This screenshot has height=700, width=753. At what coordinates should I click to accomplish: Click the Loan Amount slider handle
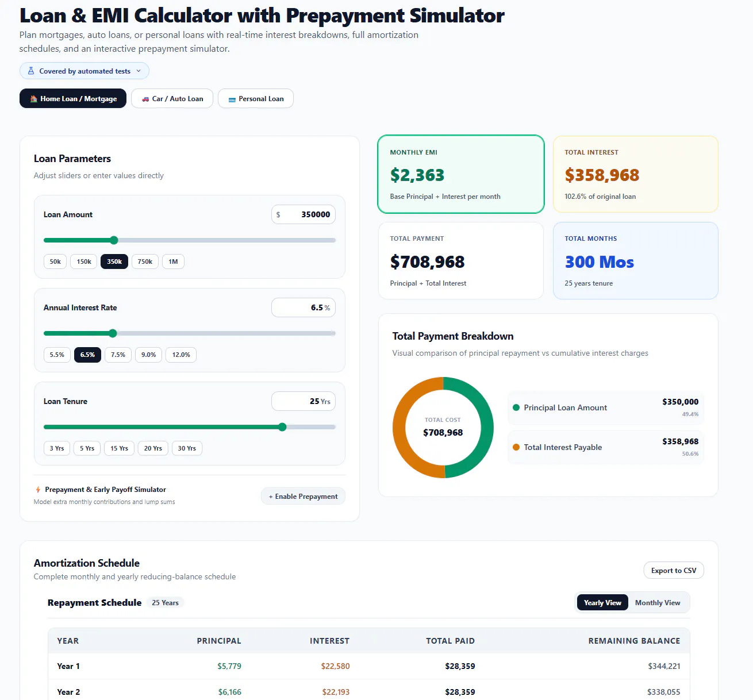click(114, 240)
